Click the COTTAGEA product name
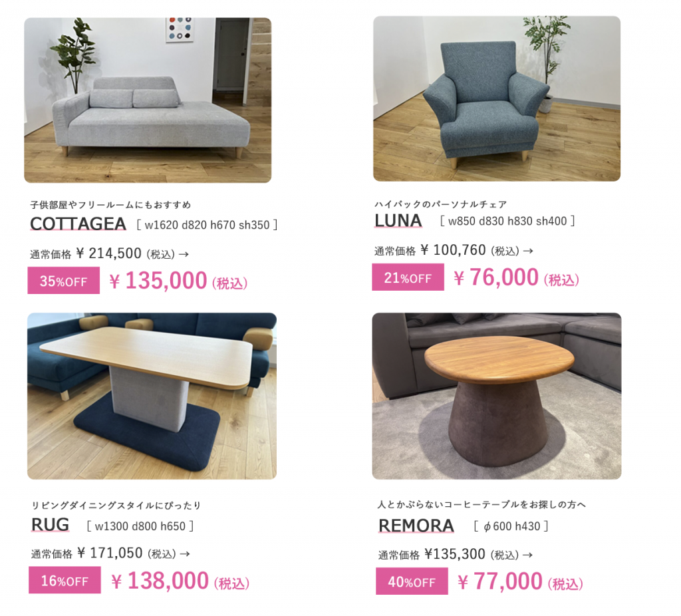 78,224
